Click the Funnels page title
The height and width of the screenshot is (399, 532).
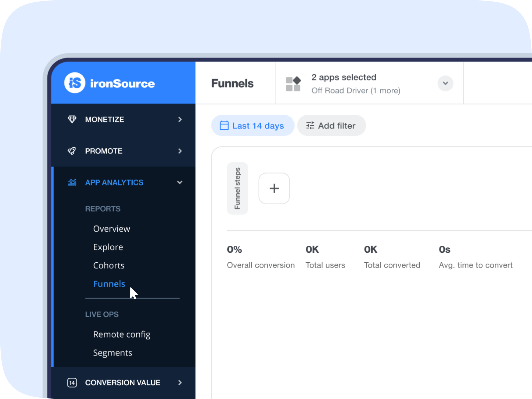pyautogui.click(x=232, y=83)
